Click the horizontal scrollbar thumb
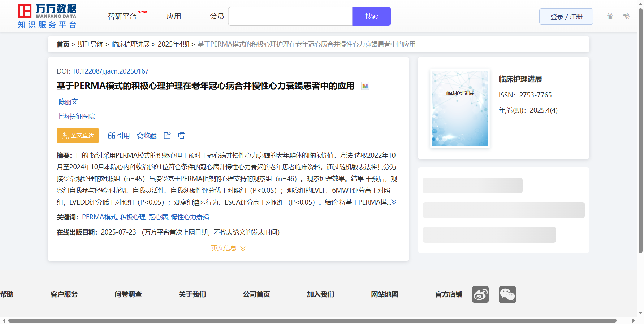Screen dimensions: 644x324 pyautogui.click(x=312, y=320)
